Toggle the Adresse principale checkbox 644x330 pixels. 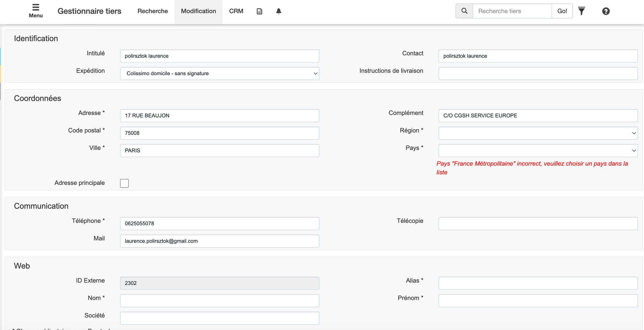pos(124,183)
